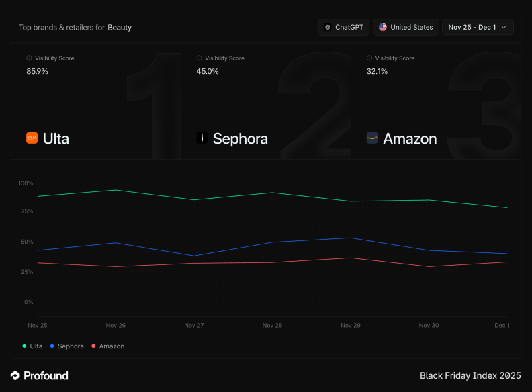The image size is (532, 392).
Task: Click the Sephora brand name
Action: click(240, 139)
